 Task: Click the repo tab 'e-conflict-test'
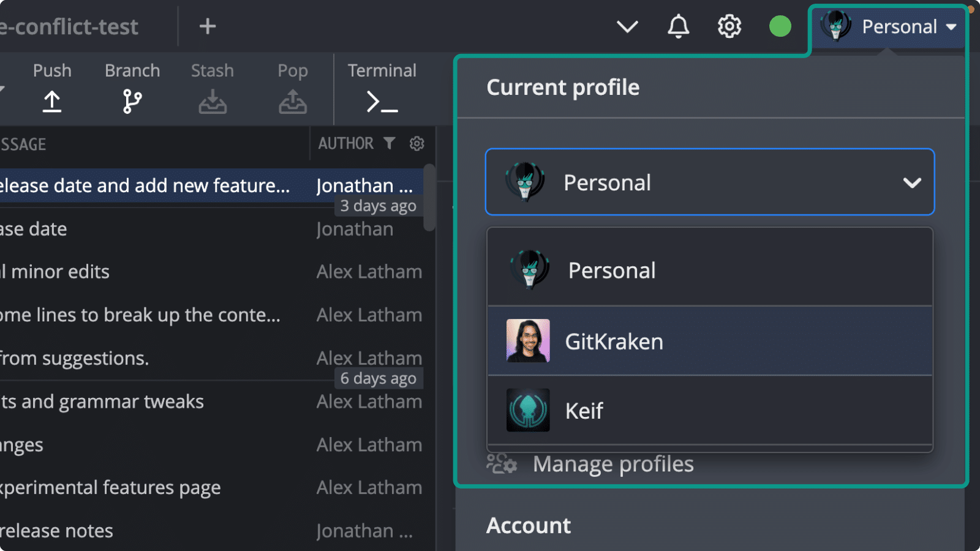pos(69,26)
